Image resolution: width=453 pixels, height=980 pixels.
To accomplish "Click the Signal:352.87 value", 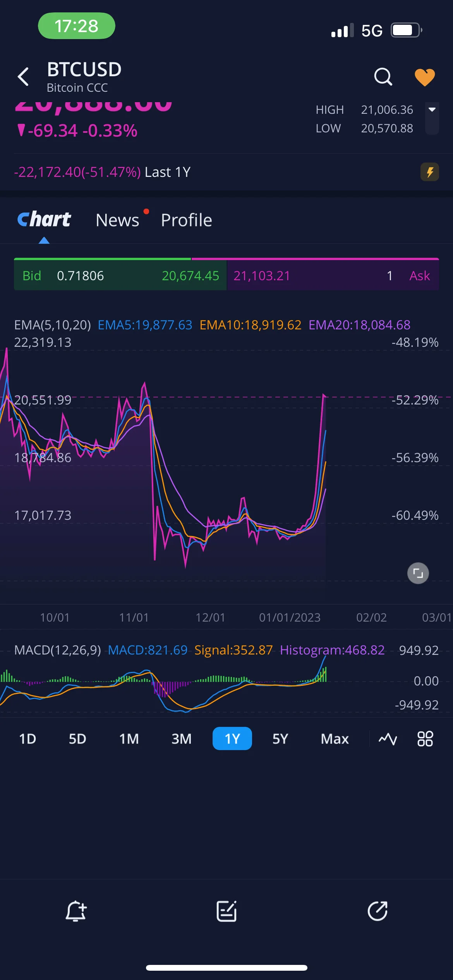I will 233,650.
